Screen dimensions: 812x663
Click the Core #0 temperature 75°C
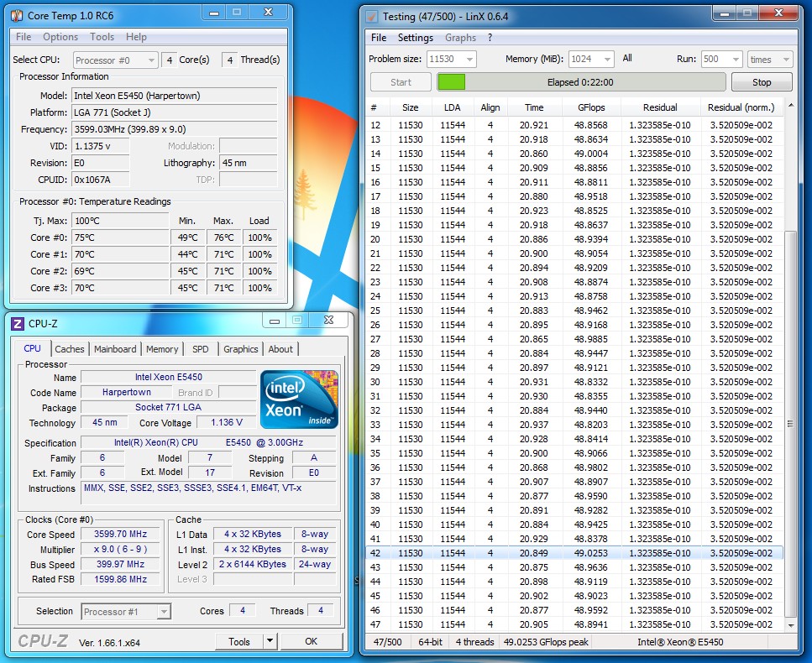120,238
